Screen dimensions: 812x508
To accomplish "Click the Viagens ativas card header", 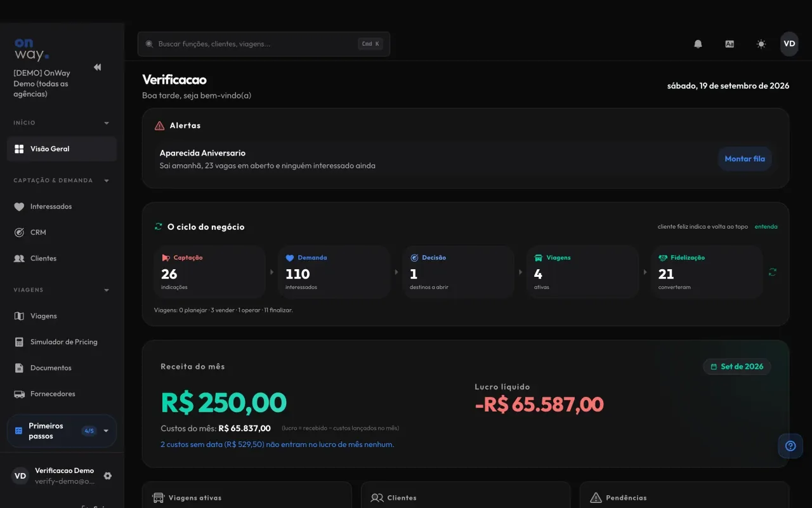I will tap(187, 498).
